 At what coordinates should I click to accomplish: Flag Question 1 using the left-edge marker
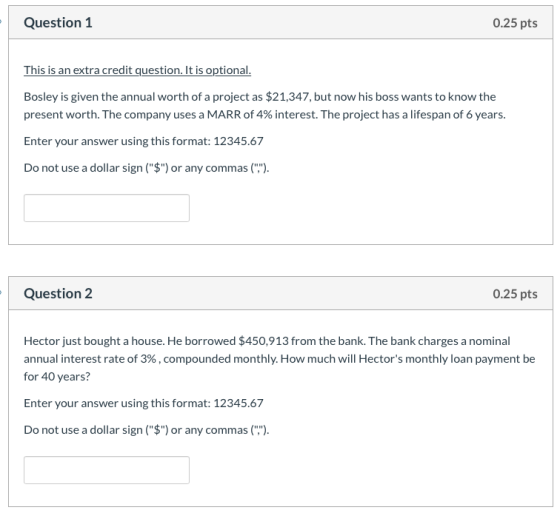click(x=1, y=22)
